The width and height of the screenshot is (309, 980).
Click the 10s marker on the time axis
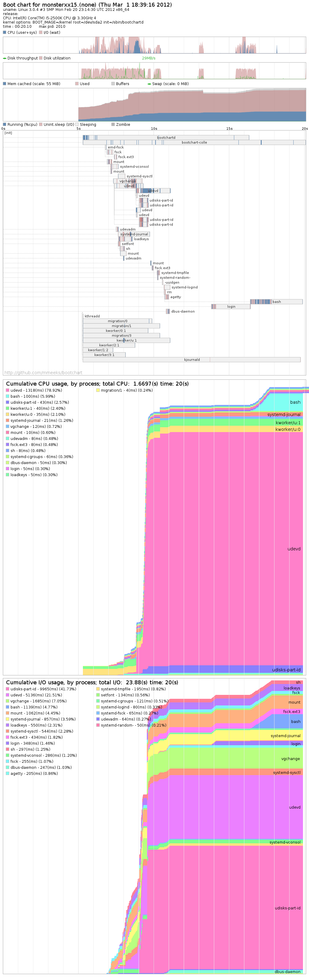(x=154, y=129)
